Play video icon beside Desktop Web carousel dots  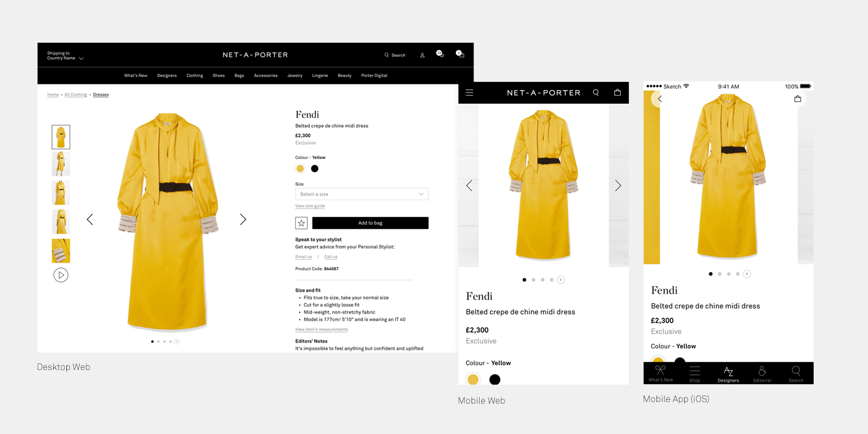tap(177, 342)
